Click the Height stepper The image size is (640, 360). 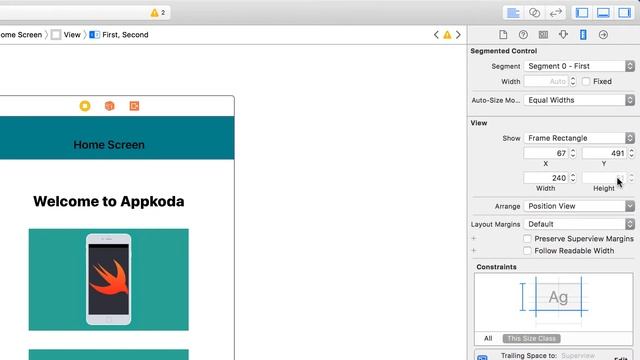[x=631, y=178]
